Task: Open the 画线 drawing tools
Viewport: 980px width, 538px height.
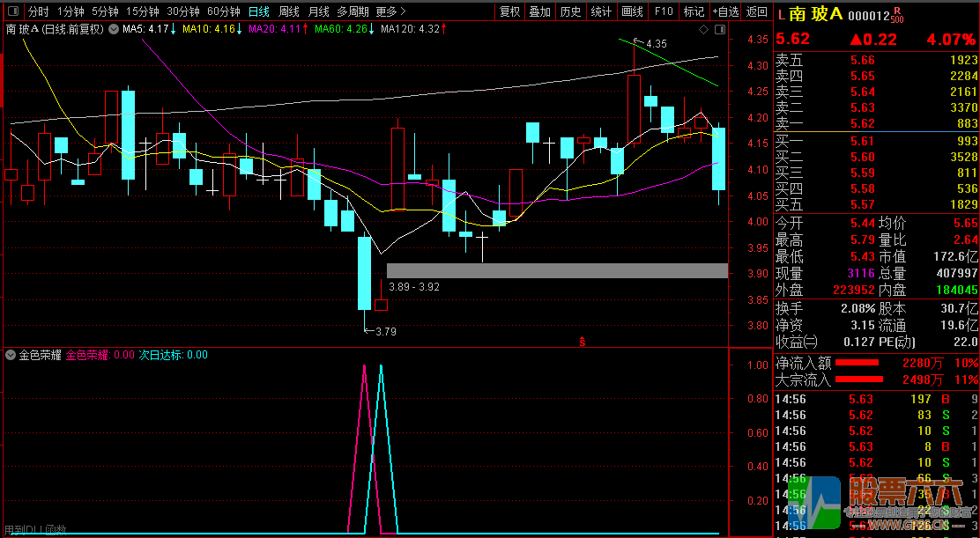Action: coord(632,12)
